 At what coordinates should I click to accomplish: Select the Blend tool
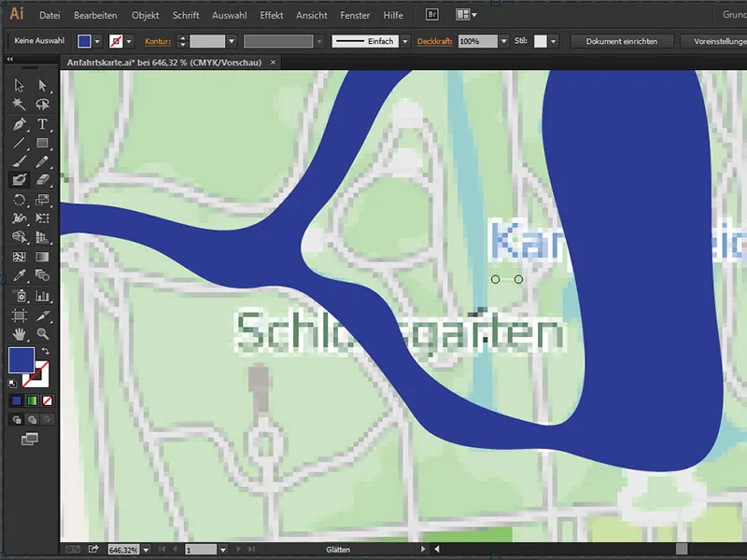42,275
